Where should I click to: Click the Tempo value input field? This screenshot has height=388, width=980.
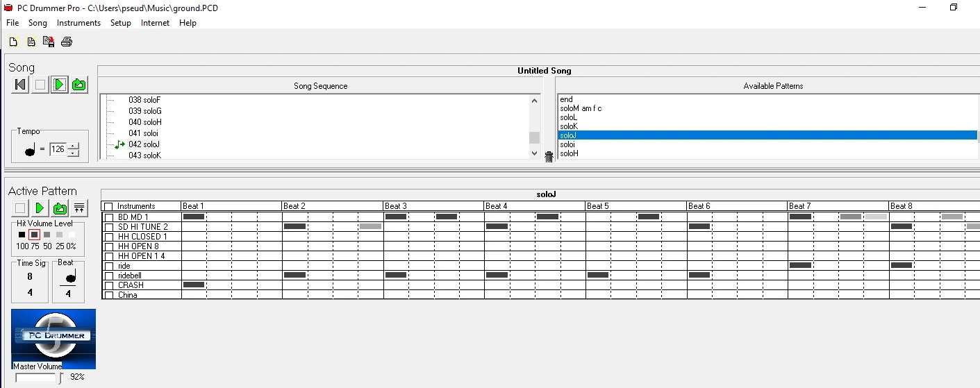[x=58, y=149]
